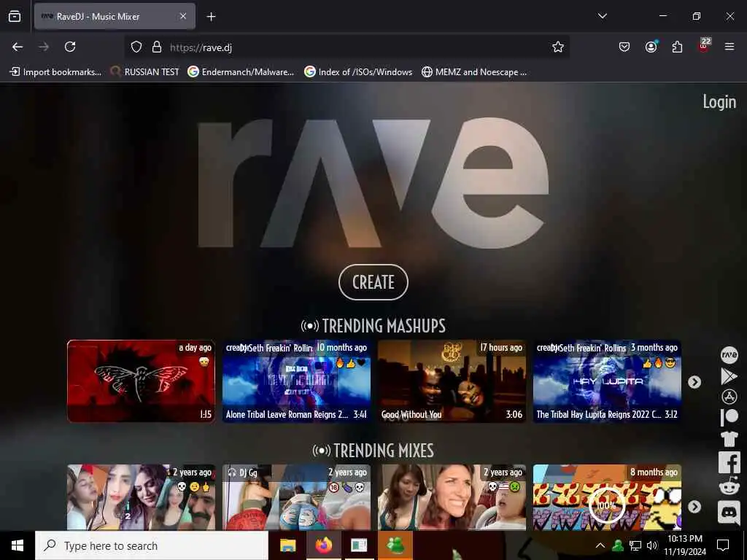Click the Login link
This screenshot has height=560, width=747.
(x=719, y=101)
